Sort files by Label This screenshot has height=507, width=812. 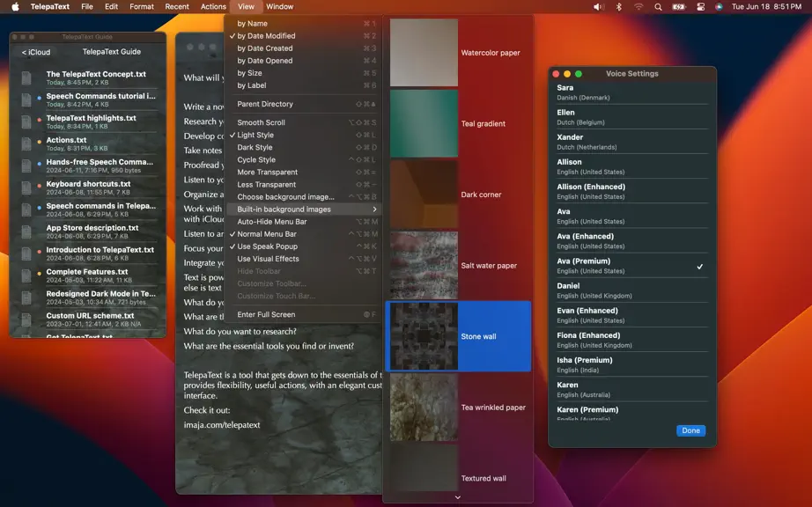(x=303, y=85)
